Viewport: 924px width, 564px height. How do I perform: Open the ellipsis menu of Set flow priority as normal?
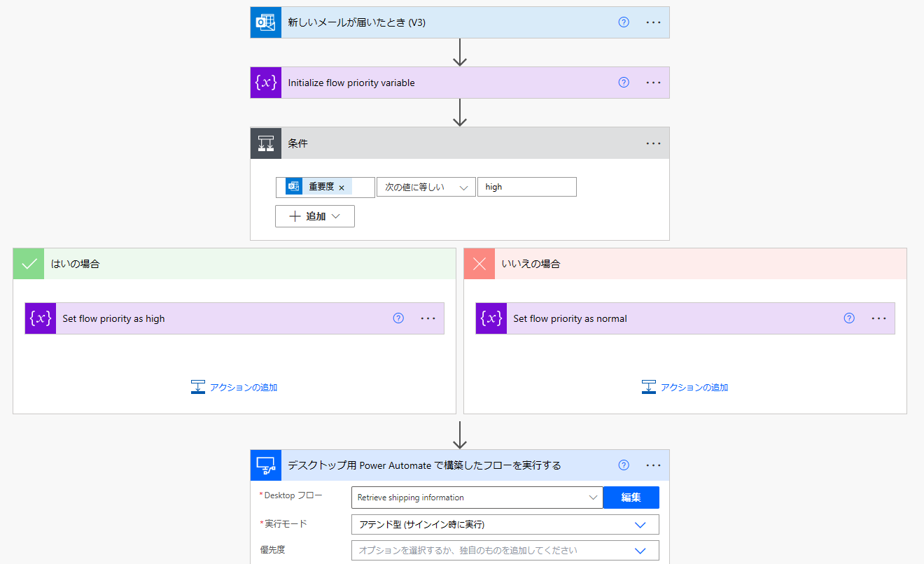(878, 318)
